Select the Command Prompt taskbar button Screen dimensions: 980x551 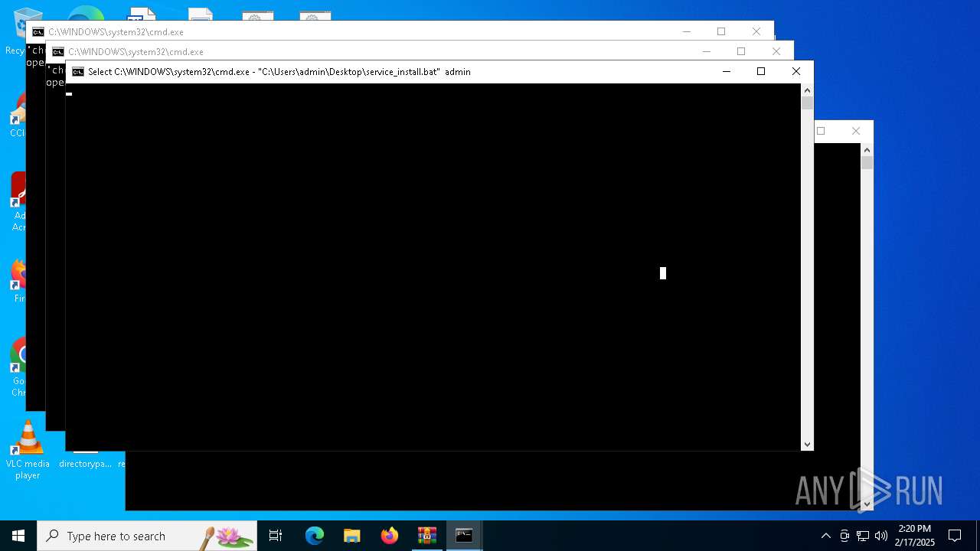(x=464, y=536)
